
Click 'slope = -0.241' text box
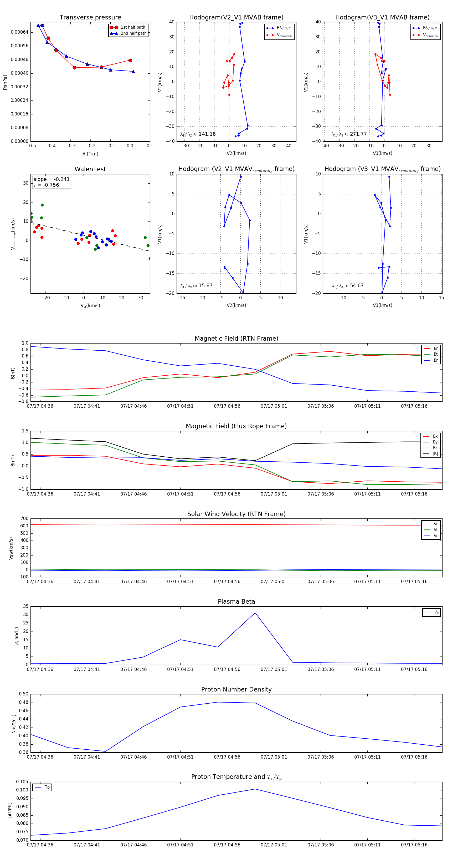pos(52,179)
